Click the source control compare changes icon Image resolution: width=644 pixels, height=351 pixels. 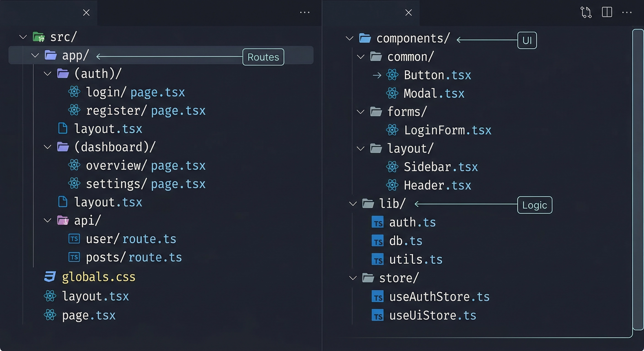point(586,12)
